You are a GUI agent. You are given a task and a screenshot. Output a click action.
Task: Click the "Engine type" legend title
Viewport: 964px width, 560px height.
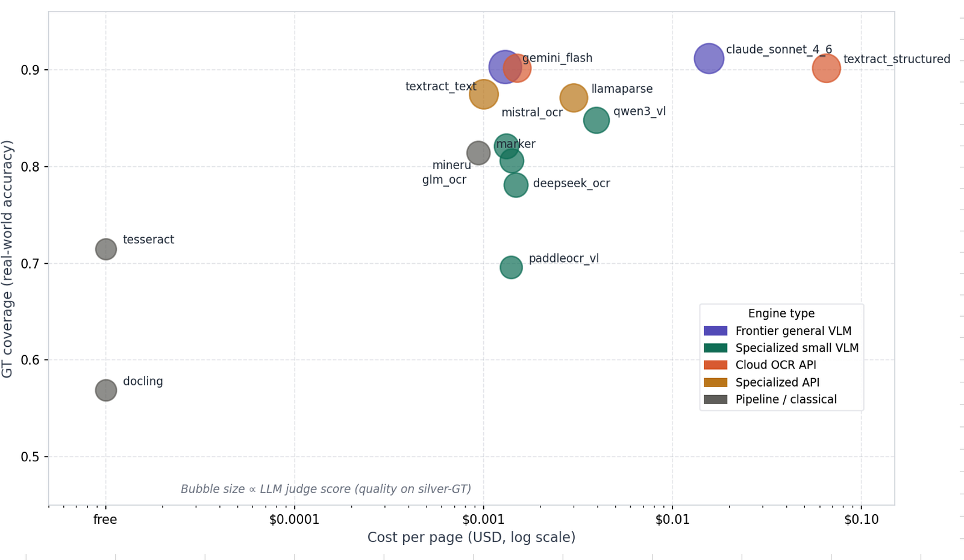point(781,313)
